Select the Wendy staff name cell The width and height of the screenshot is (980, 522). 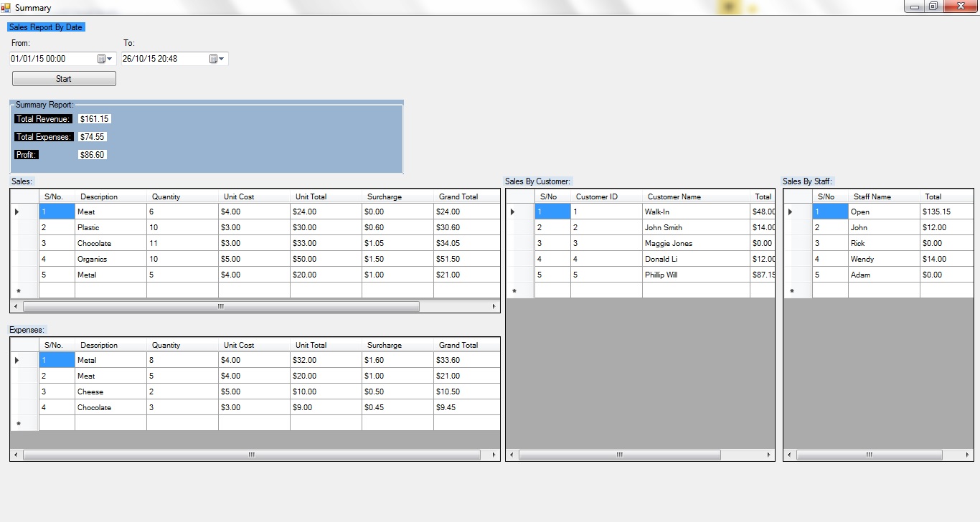pos(883,259)
